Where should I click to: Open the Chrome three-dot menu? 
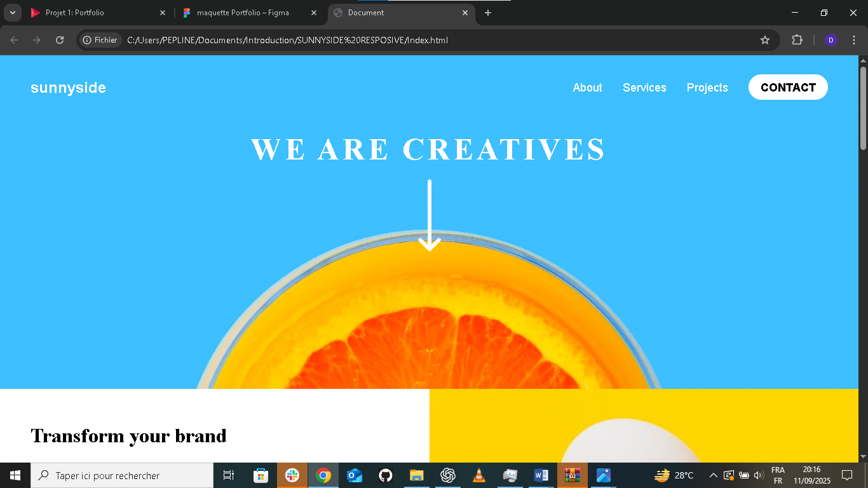pos(853,40)
